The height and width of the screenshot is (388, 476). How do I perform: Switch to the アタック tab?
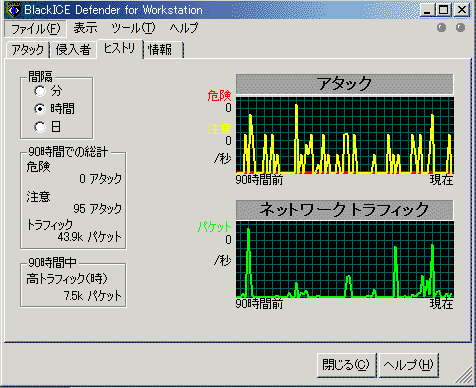tap(28, 50)
